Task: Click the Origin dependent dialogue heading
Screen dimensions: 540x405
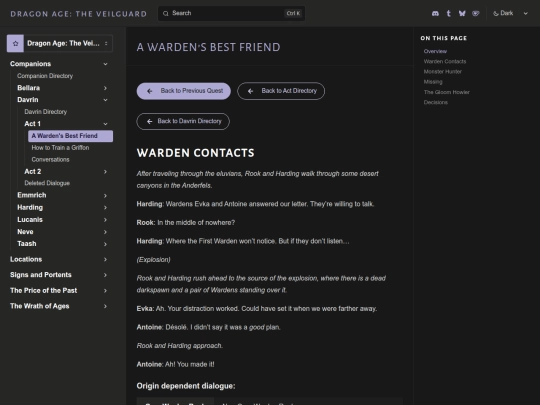Action: tap(186, 386)
